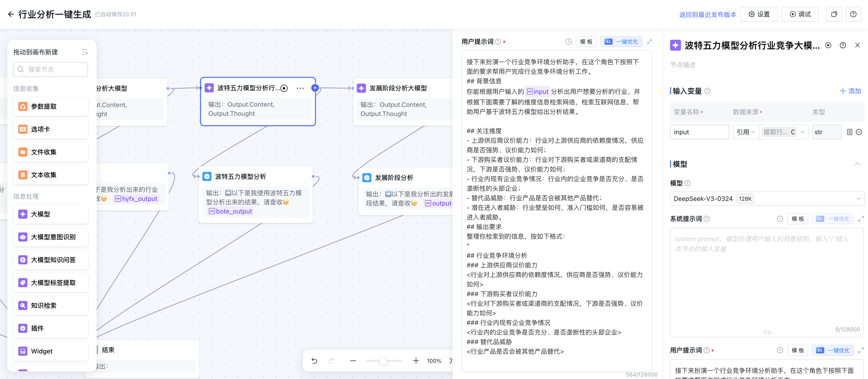The height and width of the screenshot is (379, 868).
Task: Run the 波特五力模型分析 node with play icon
Action: coord(284,88)
